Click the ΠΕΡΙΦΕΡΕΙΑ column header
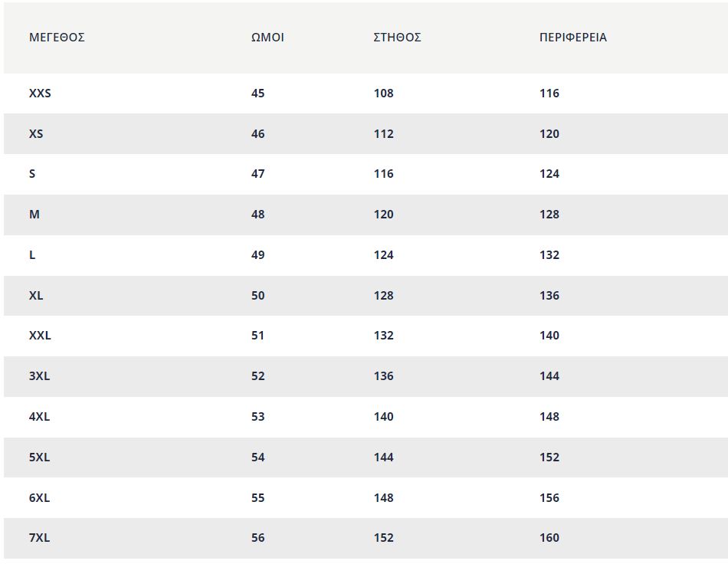 tap(573, 37)
